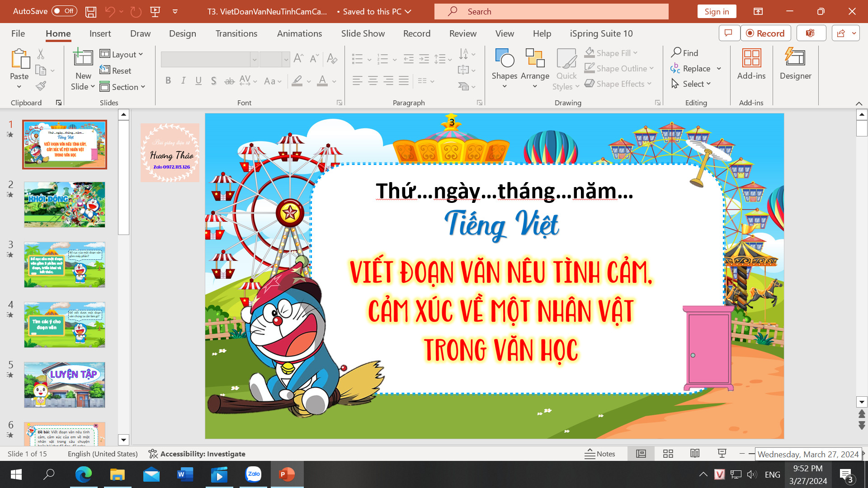Toggle Align Left paragraph

[x=357, y=81]
